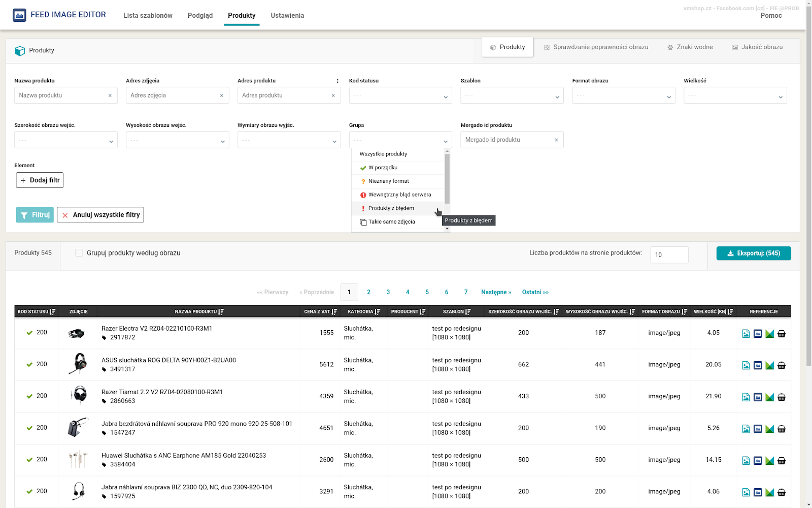
Task: Sort by Cena z VAT column icon
Action: (x=334, y=312)
